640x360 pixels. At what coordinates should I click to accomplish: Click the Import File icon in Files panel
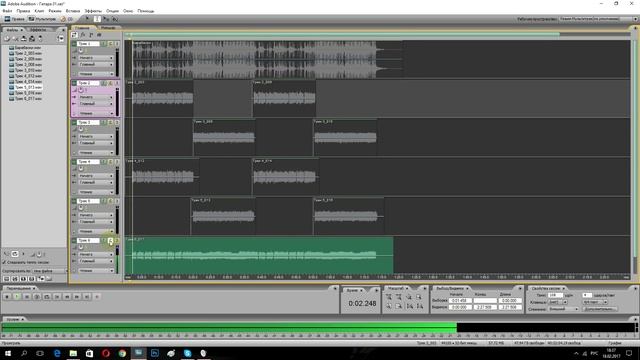coord(7,38)
